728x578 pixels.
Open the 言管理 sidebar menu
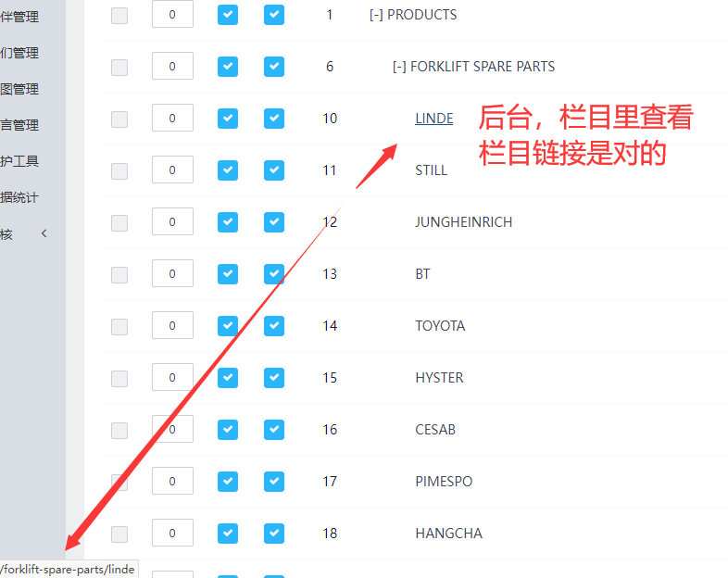[19, 125]
